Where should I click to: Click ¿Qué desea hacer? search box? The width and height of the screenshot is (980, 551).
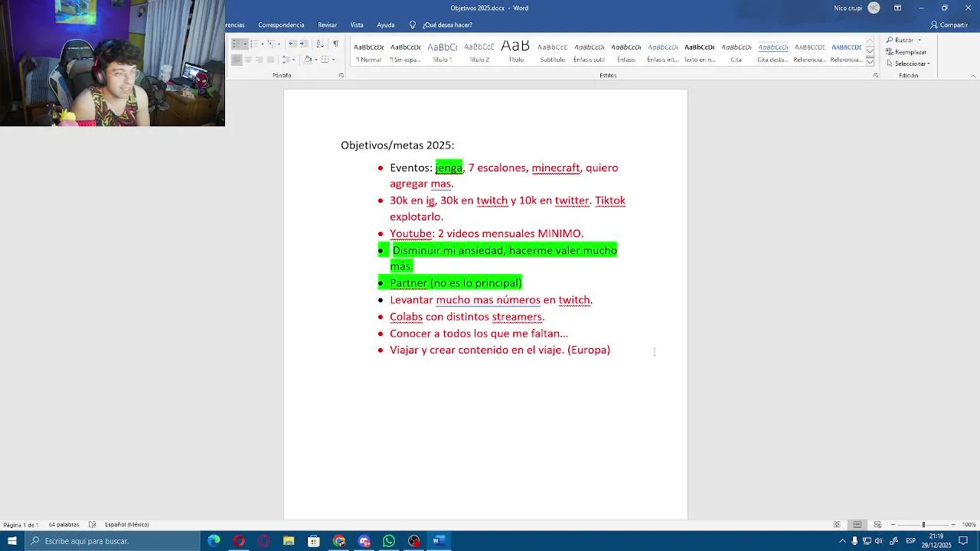(441, 25)
